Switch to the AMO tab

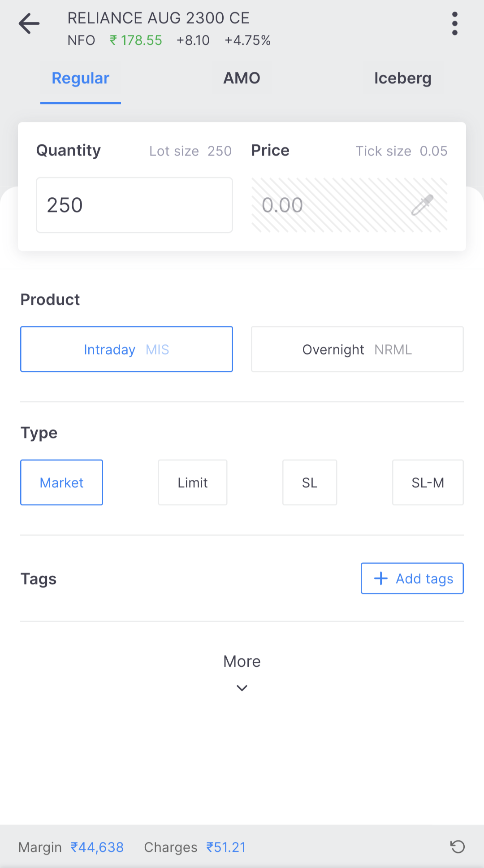[242, 78]
